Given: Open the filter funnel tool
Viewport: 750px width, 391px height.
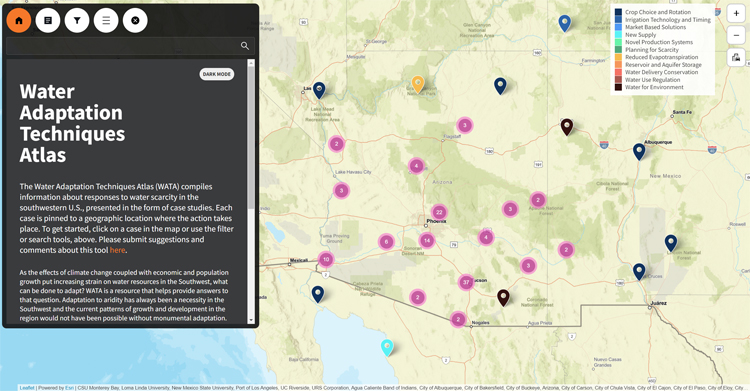Looking at the screenshot, I should click(x=77, y=21).
